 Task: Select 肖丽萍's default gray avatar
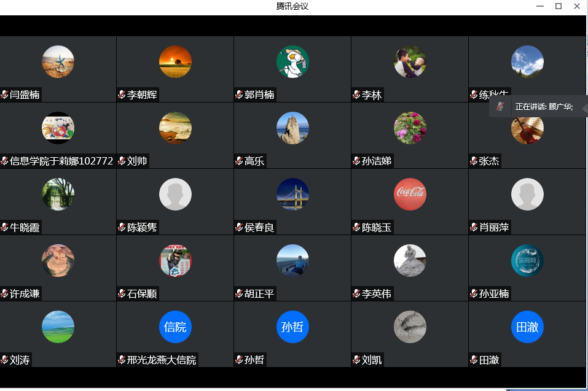click(527, 194)
